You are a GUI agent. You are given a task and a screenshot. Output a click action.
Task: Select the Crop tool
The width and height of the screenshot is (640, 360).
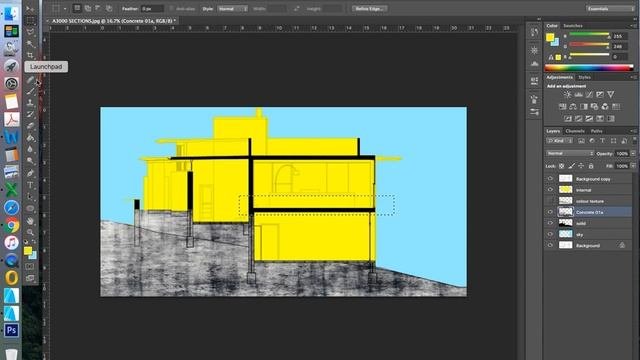click(x=30, y=55)
